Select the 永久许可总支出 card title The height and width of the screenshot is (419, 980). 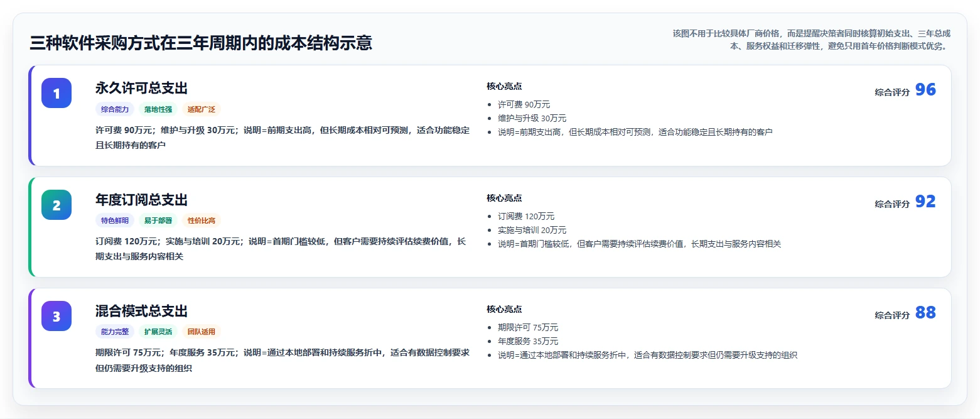point(141,88)
